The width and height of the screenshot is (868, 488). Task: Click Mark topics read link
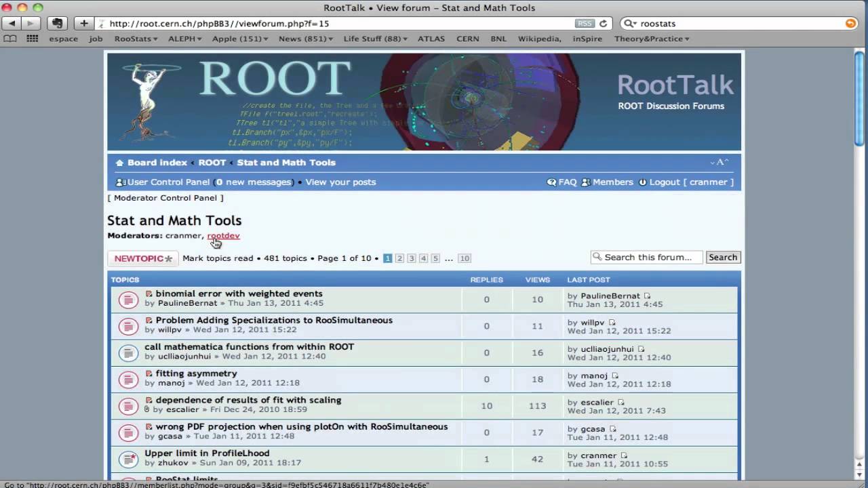pyautogui.click(x=218, y=258)
